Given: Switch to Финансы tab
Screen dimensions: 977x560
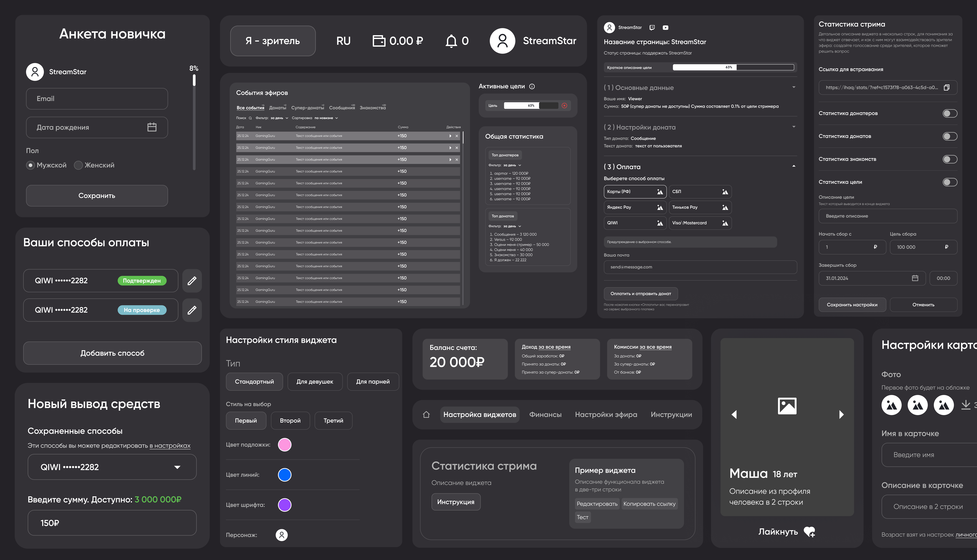Looking at the screenshot, I should click(545, 415).
